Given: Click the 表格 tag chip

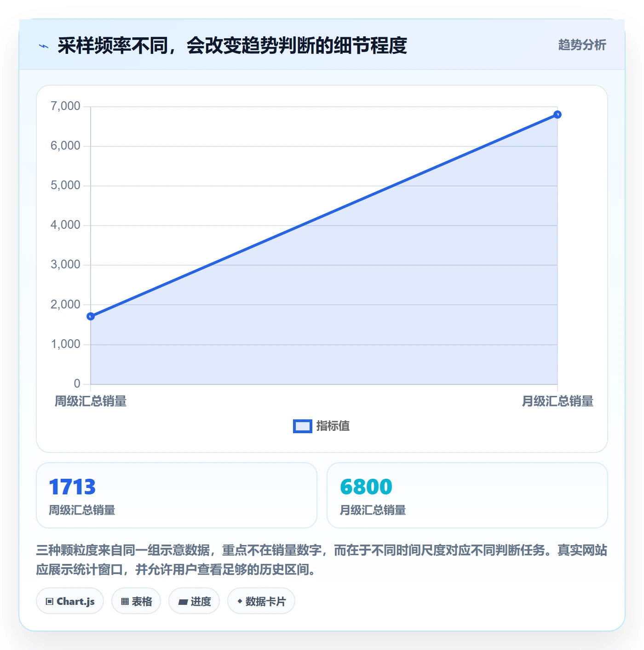Looking at the screenshot, I should click(x=136, y=601).
